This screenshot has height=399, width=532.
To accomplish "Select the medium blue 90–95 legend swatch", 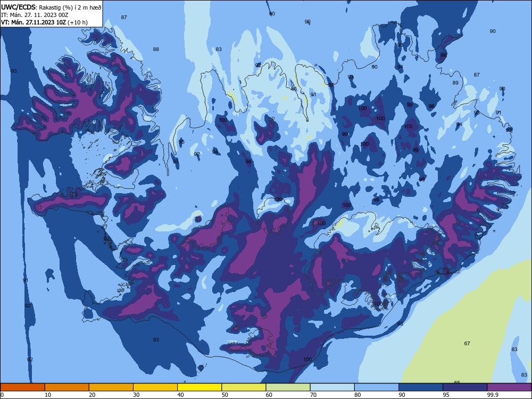I will pyautogui.click(x=421, y=387).
